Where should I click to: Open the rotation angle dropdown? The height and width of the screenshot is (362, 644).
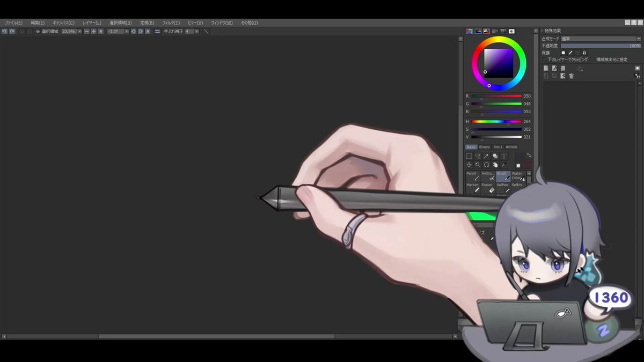127,31
